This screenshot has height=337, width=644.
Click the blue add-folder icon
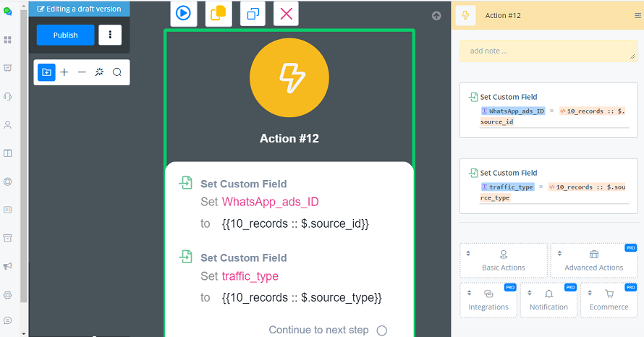point(46,72)
